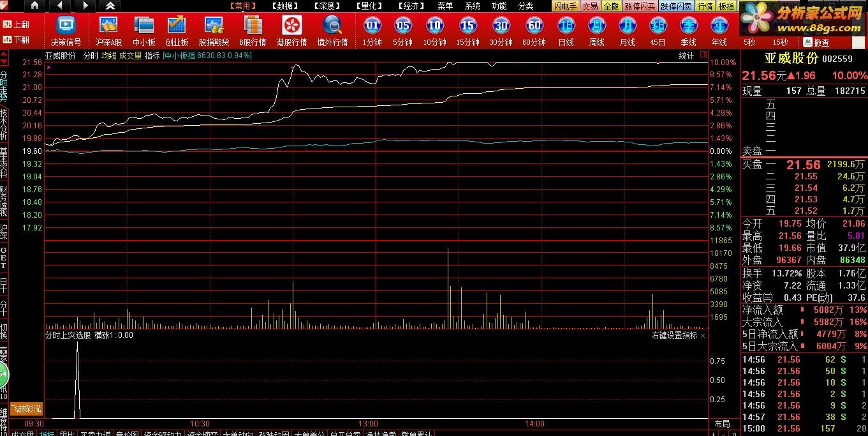Click the 全撤 cancel-all button
This screenshot has width=868, height=436.
(x=611, y=6)
